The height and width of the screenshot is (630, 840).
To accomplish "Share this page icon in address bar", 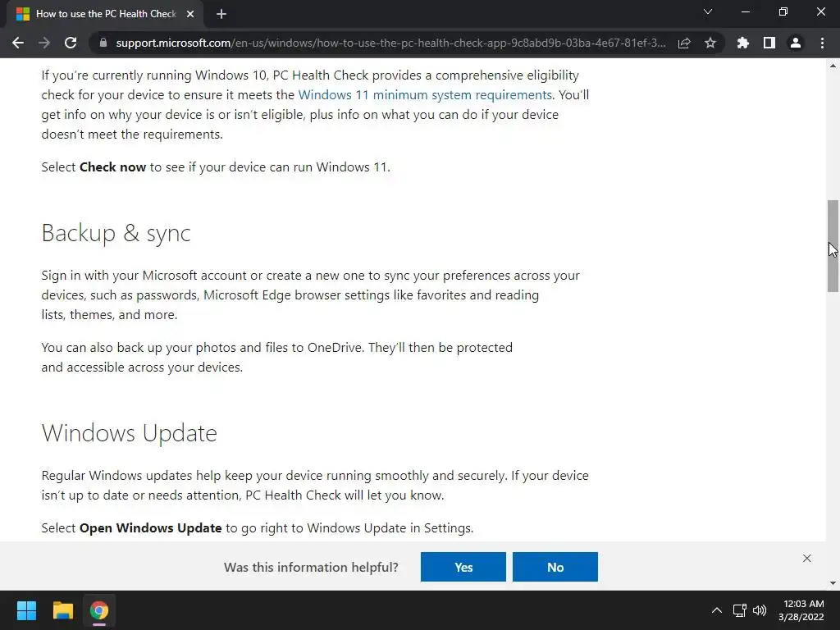I will [x=684, y=43].
